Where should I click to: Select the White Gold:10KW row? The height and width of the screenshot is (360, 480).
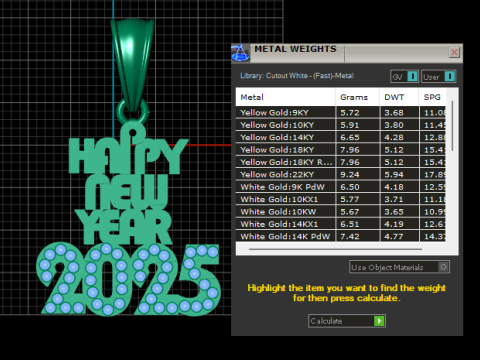341,212
